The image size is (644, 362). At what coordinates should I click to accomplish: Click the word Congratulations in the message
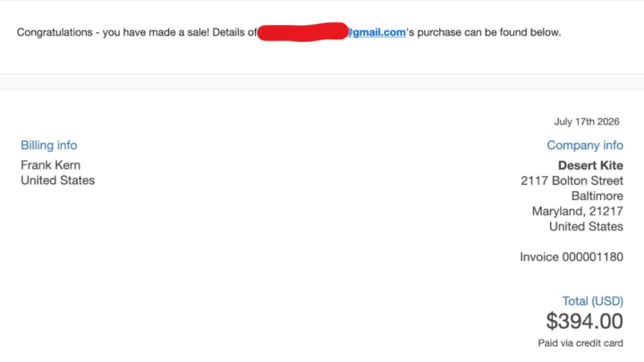tap(55, 32)
